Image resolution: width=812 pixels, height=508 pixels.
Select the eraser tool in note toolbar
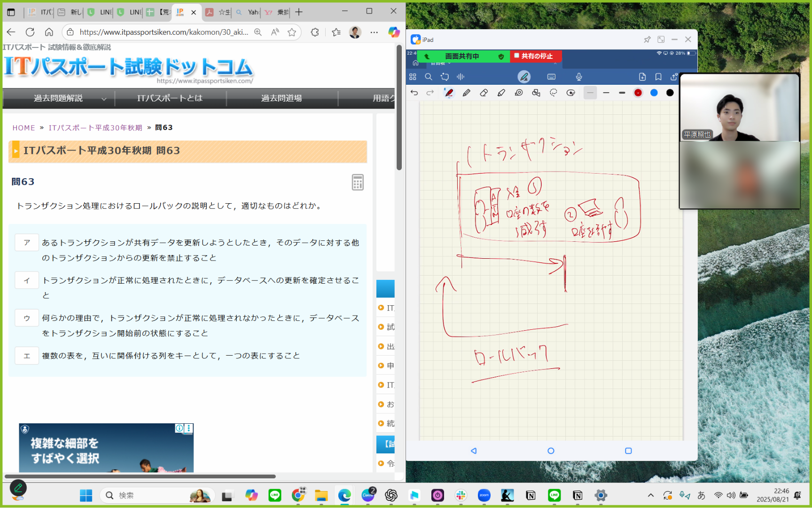[x=484, y=93]
